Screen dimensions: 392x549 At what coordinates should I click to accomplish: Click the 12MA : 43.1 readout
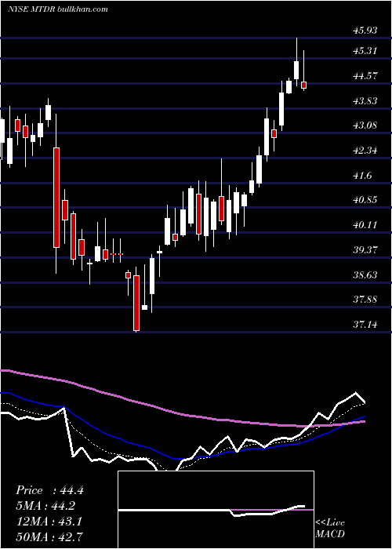tap(49, 522)
